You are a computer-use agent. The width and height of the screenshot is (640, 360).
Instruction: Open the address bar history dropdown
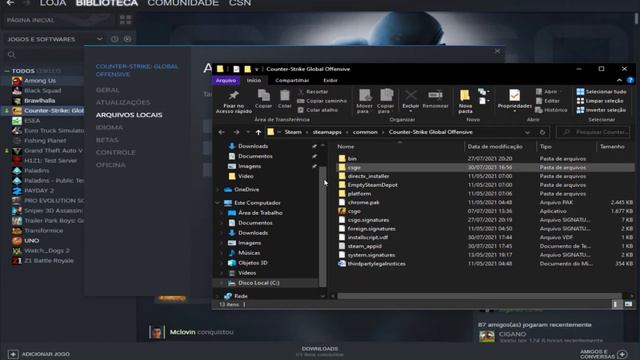(527, 132)
